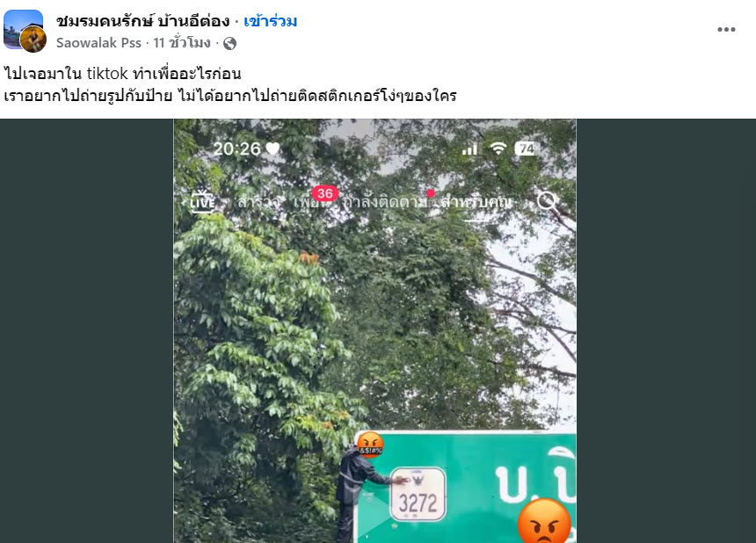Tap the TikTok search magnifier icon
Viewport: 756px width, 543px height.
(549, 202)
